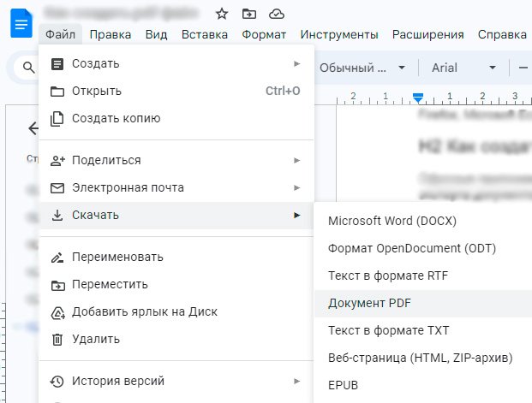
Task: Decrease font size with minus button
Action: coord(523,68)
